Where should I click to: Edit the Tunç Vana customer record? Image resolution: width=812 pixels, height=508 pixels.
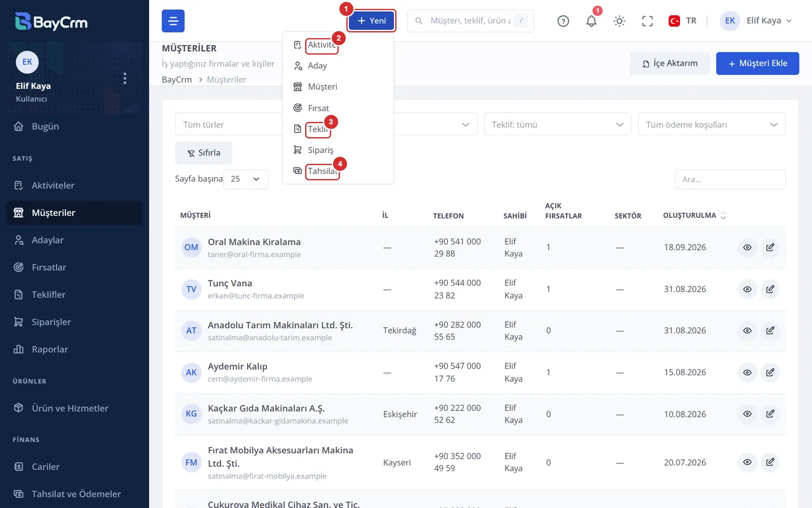click(x=770, y=289)
